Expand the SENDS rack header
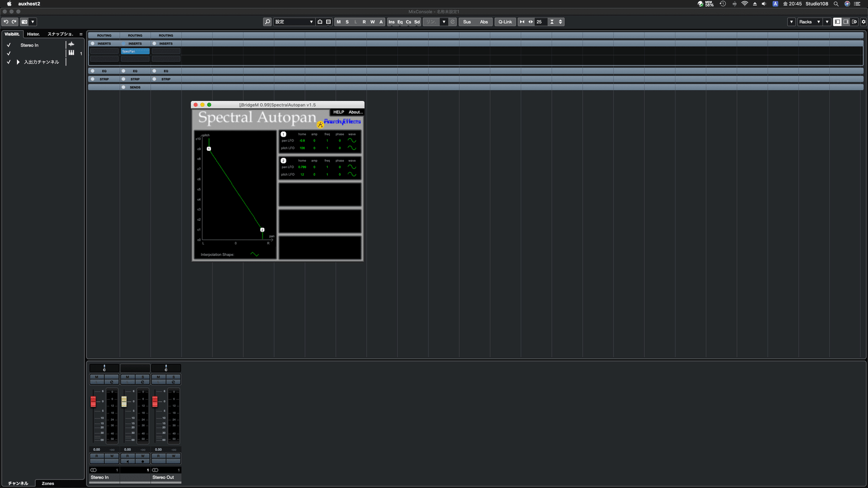Viewport: 868px width, 488px height. 135,87
